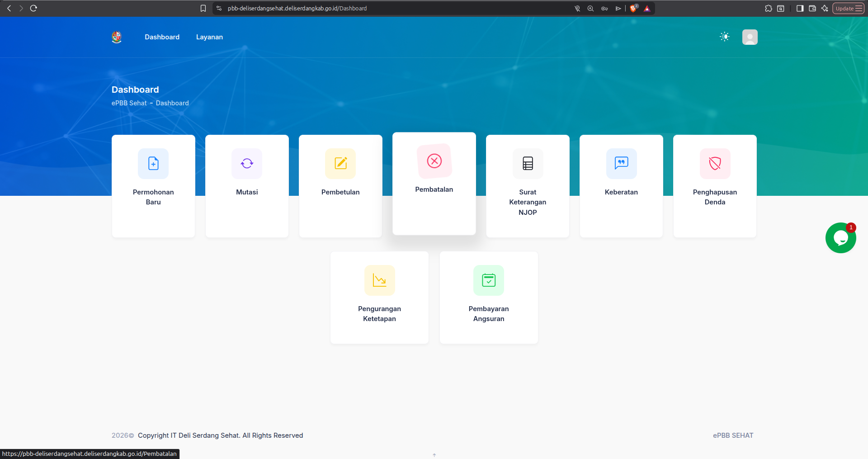Open the browser extensions puzzle icon
Image resolution: width=868 pixels, height=459 pixels.
coord(769,8)
